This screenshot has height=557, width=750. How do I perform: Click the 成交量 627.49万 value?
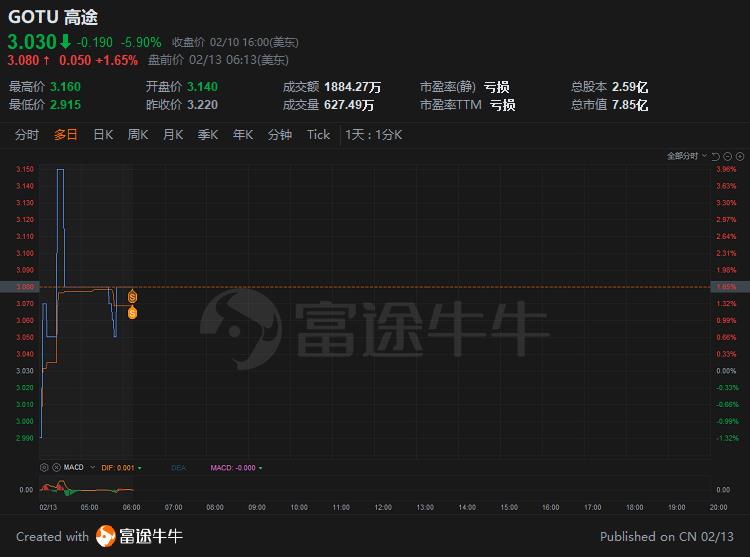point(349,105)
